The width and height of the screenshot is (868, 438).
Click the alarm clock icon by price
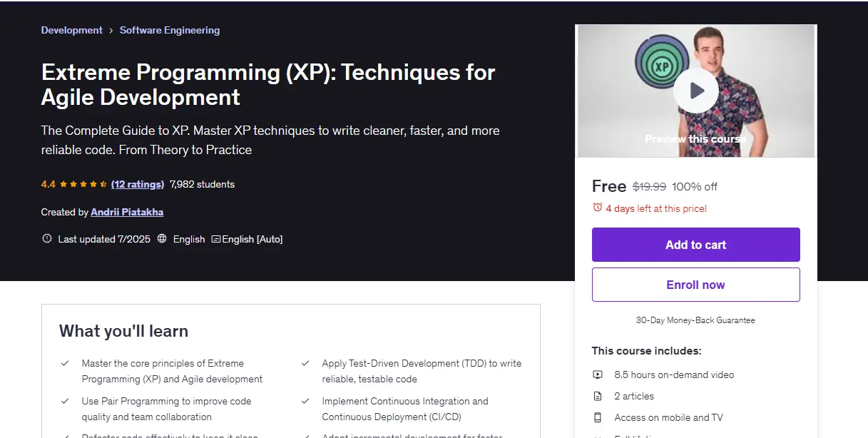coord(598,208)
